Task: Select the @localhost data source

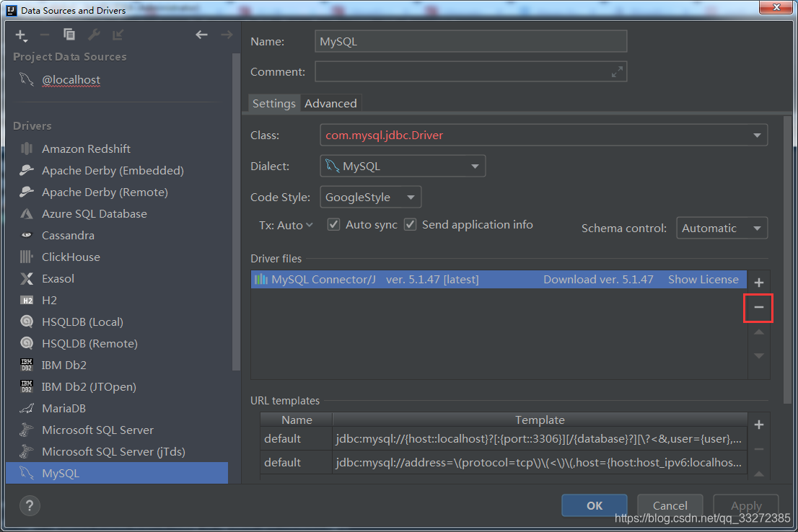Action: pyautogui.click(x=70, y=80)
